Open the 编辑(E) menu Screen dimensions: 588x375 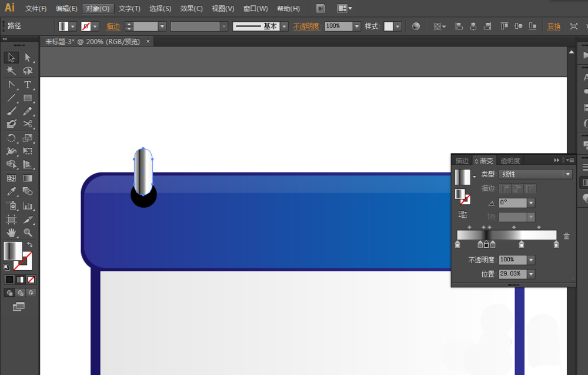coord(66,8)
